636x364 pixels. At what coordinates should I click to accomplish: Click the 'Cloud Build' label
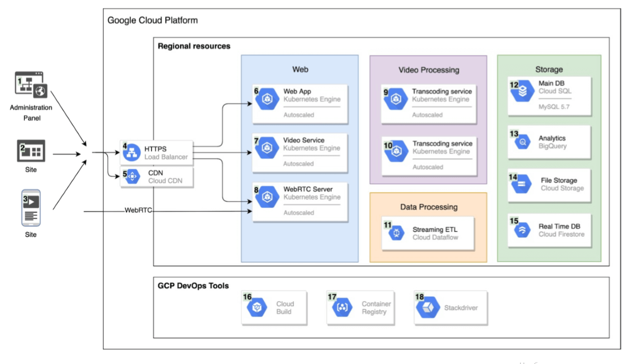click(285, 308)
